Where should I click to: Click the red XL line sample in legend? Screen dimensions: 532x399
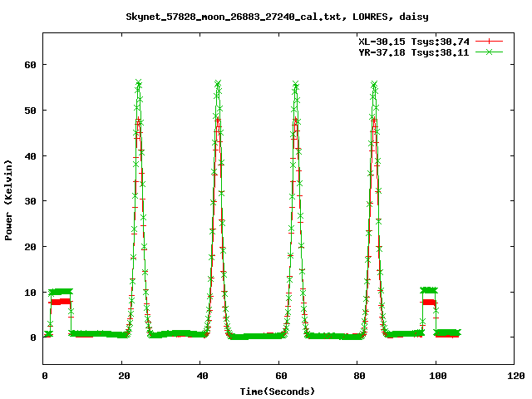coord(490,41)
